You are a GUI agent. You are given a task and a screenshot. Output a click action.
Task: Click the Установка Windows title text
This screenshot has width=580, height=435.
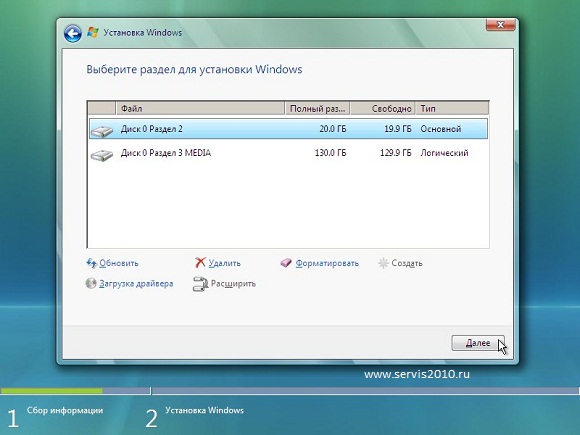pos(142,33)
